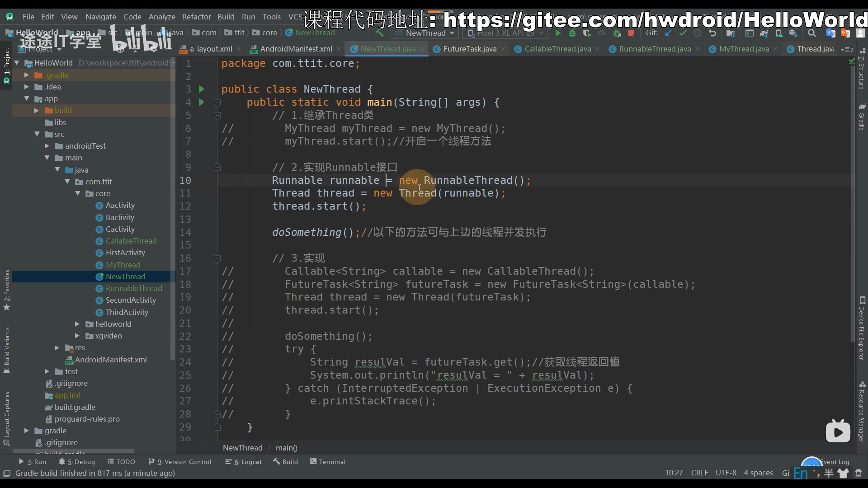Viewport: 868px width, 488px height.
Task: Open Version Control tool window button
Action: coord(180,462)
